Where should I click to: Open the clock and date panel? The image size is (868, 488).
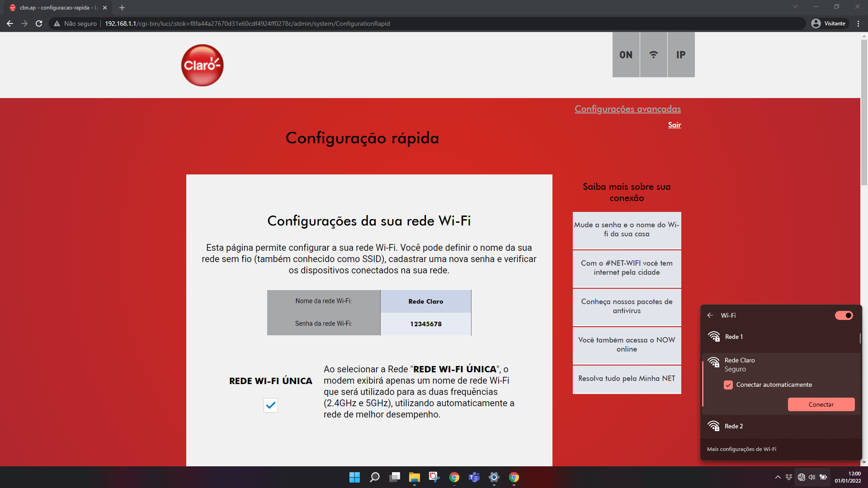[848, 477]
